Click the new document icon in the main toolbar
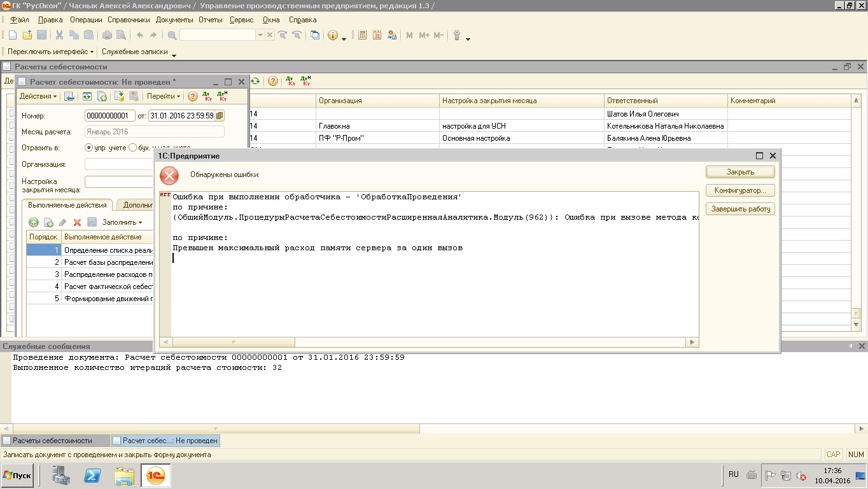The image size is (868, 489). click(x=13, y=36)
